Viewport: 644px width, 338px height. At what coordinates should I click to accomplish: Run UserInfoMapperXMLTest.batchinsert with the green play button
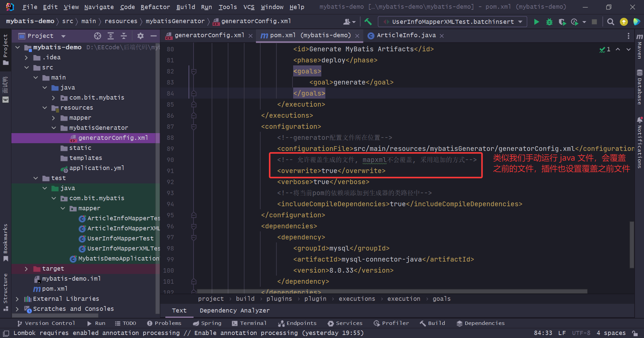point(536,22)
